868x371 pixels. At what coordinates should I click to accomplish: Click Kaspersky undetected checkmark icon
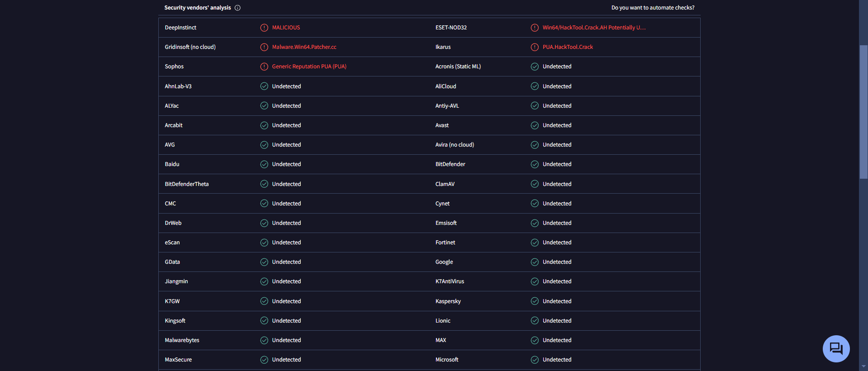tap(535, 301)
